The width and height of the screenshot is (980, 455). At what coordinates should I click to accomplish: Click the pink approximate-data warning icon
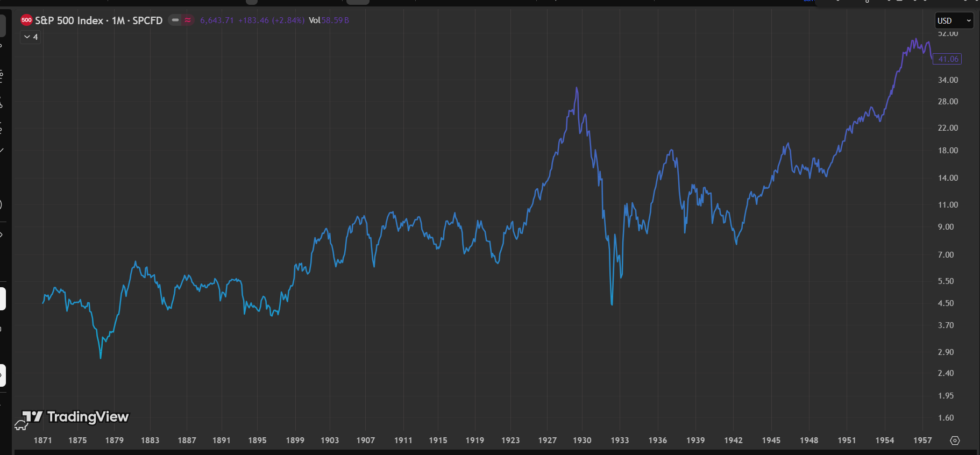tap(188, 20)
